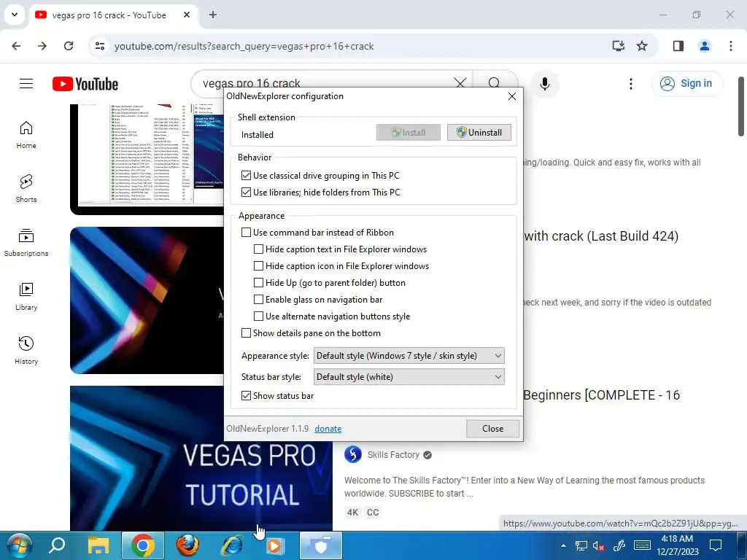Viewport: 747px width, 560px height.
Task: Click the YouTube Sign in button
Action: pyautogui.click(x=686, y=83)
